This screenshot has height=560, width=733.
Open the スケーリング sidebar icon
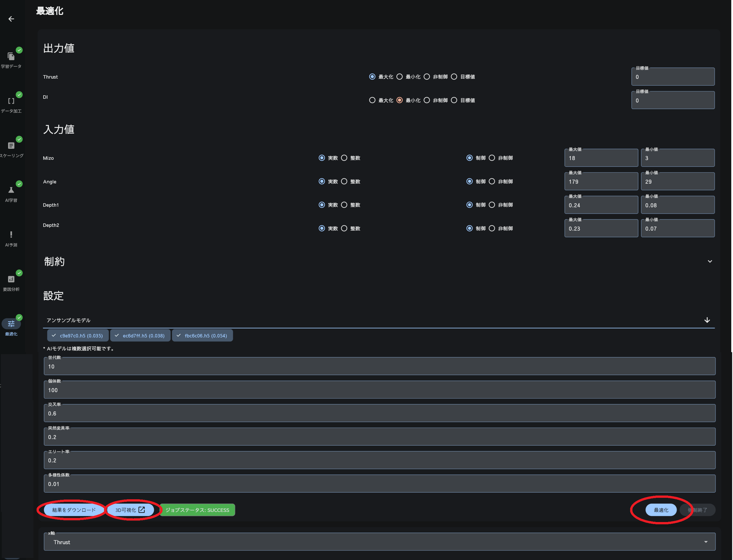(11, 146)
